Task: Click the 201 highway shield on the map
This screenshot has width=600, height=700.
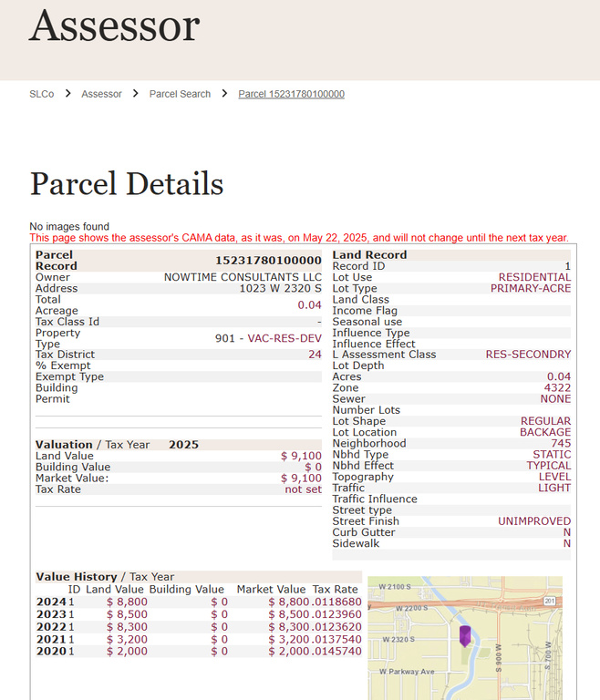Action: click(550, 601)
